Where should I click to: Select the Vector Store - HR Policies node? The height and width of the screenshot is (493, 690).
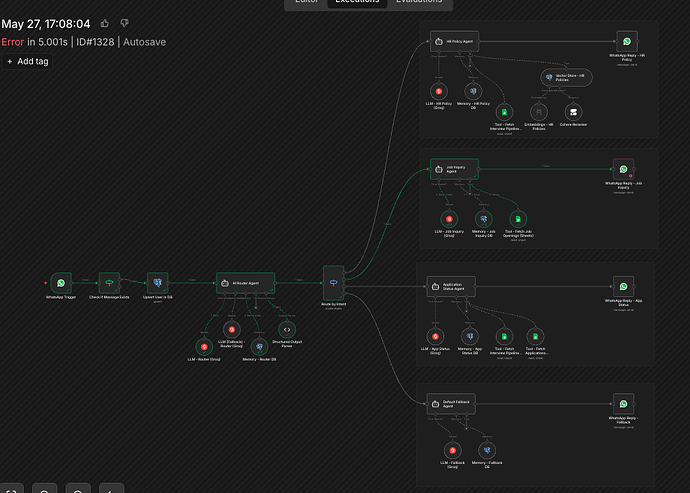(566, 77)
